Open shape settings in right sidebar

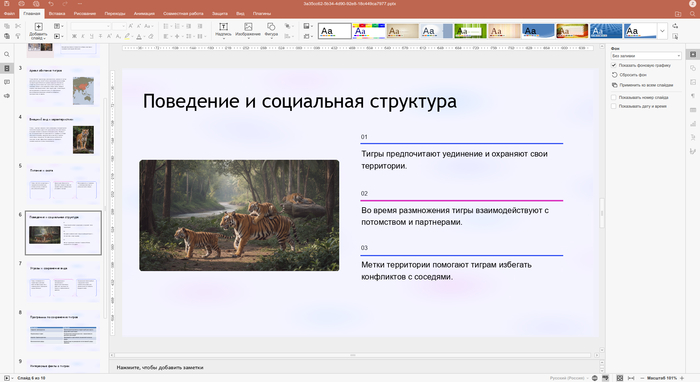[693, 68]
